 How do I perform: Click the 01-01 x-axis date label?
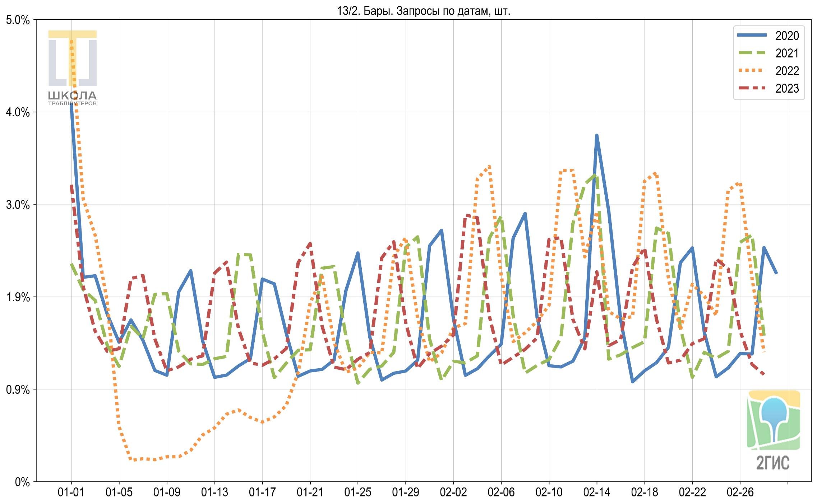[71, 492]
